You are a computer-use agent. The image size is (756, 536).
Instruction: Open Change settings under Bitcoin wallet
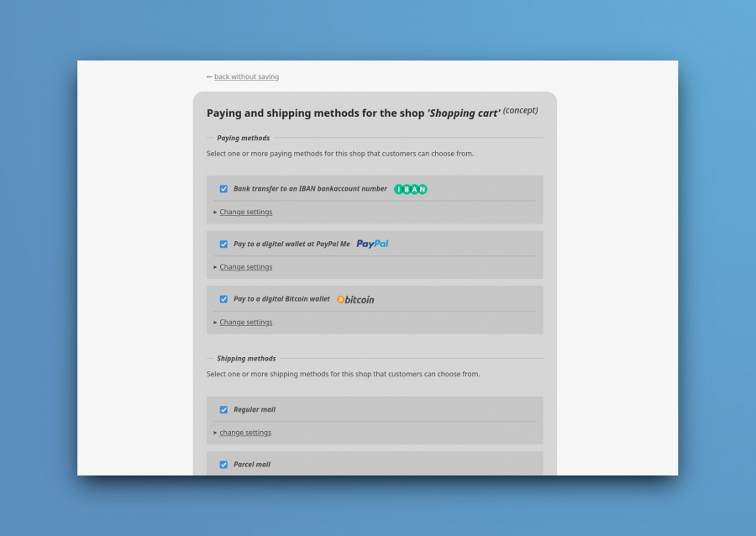pyautogui.click(x=245, y=323)
